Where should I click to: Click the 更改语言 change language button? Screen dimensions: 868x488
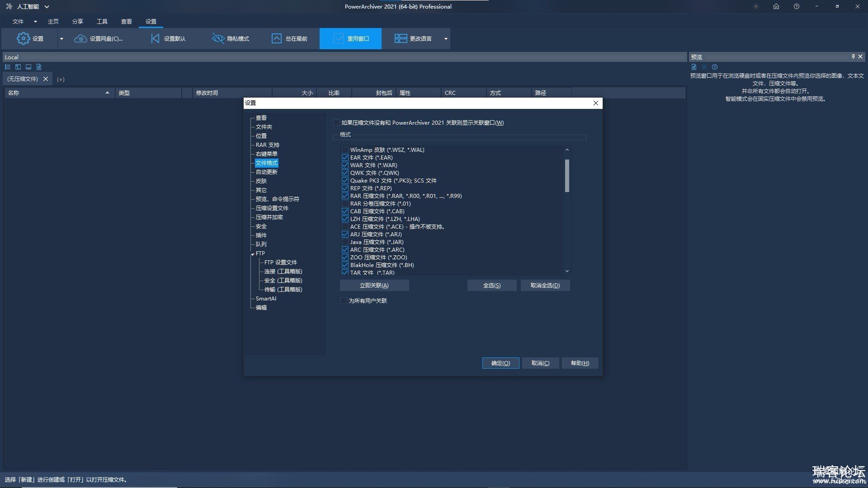[413, 38]
